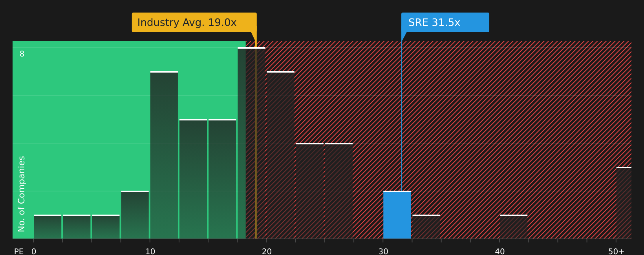Click the SRE 31.5x label
Image resolution: width=644 pixels, height=255 pixels.
(x=445, y=22)
